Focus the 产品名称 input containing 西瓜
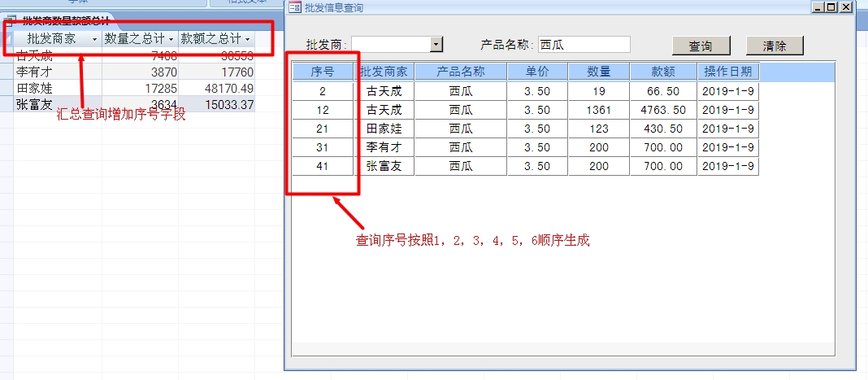This screenshot has width=868, height=380. pos(584,45)
